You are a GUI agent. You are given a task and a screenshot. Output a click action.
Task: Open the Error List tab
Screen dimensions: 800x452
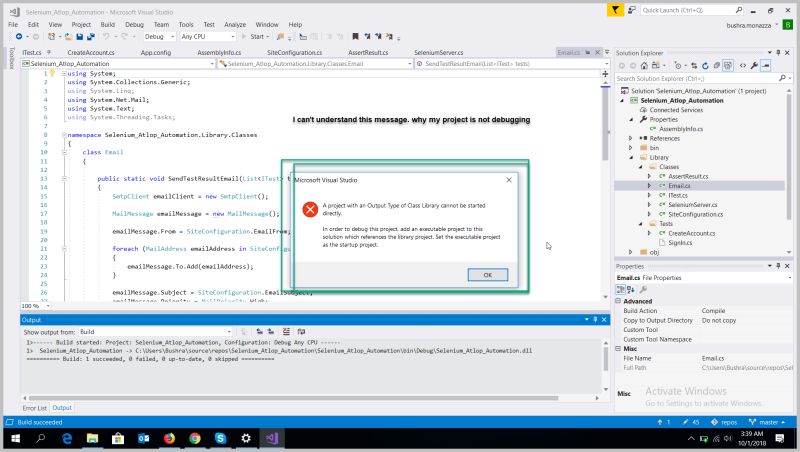coord(34,408)
